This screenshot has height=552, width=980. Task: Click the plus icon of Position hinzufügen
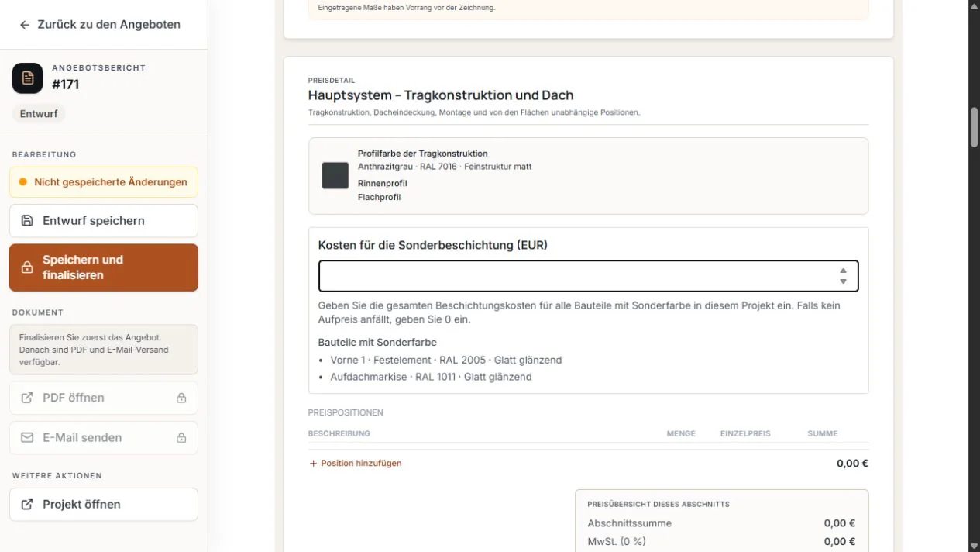(313, 464)
